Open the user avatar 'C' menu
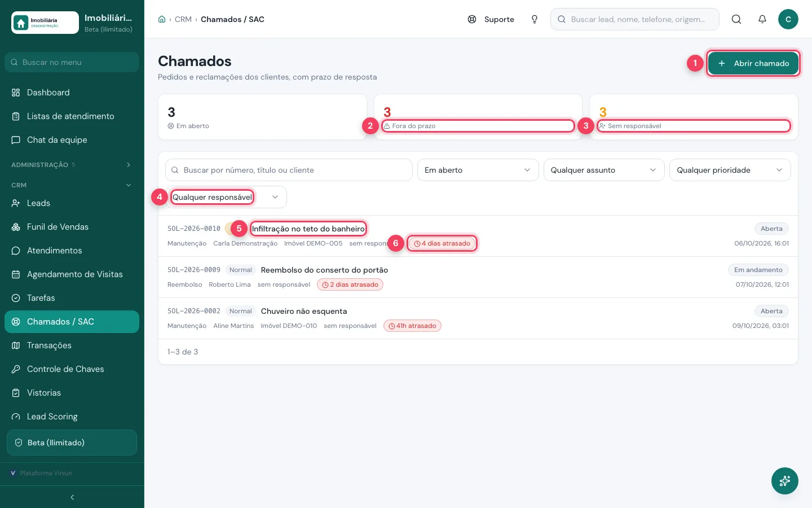812x508 pixels. pos(788,19)
